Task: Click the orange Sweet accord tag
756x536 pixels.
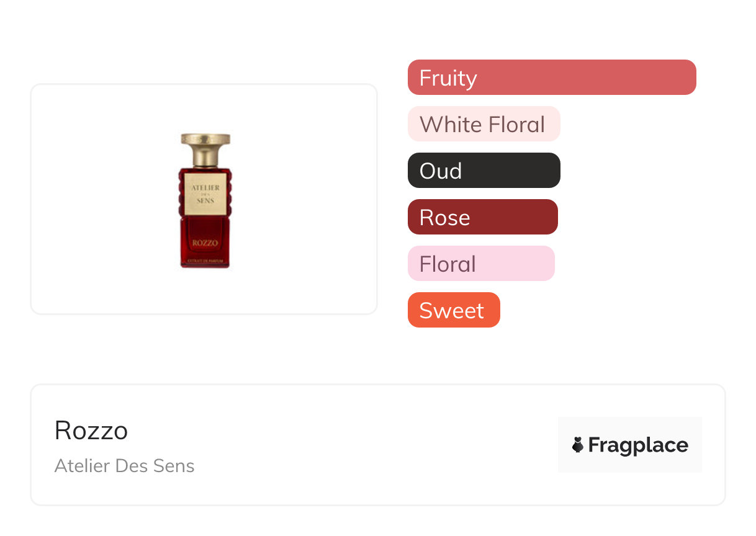Action: [453, 310]
